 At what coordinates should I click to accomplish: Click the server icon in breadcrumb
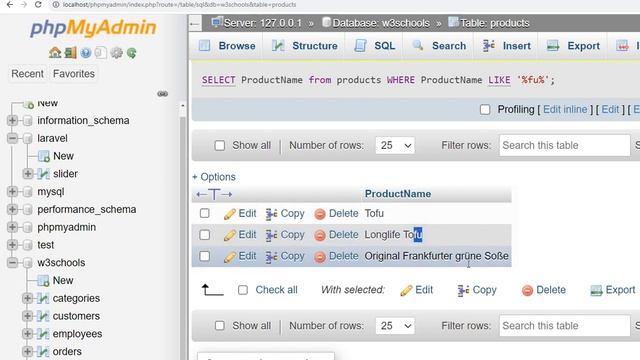click(x=217, y=22)
